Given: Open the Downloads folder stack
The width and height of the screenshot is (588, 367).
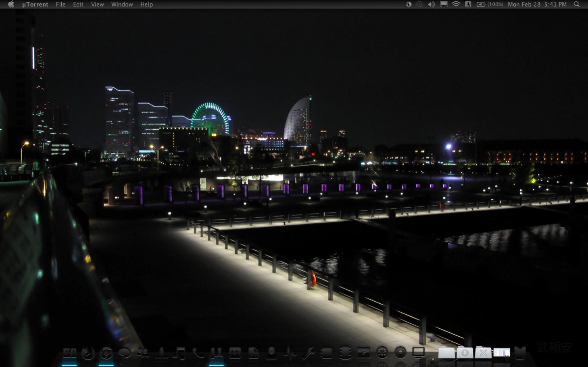Looking at the screenshot, I should click(465, 353).
